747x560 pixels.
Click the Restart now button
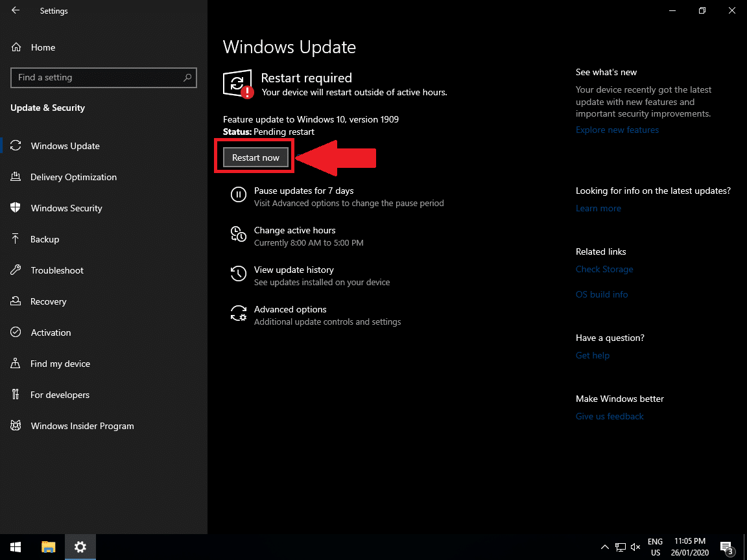point(256,157)
